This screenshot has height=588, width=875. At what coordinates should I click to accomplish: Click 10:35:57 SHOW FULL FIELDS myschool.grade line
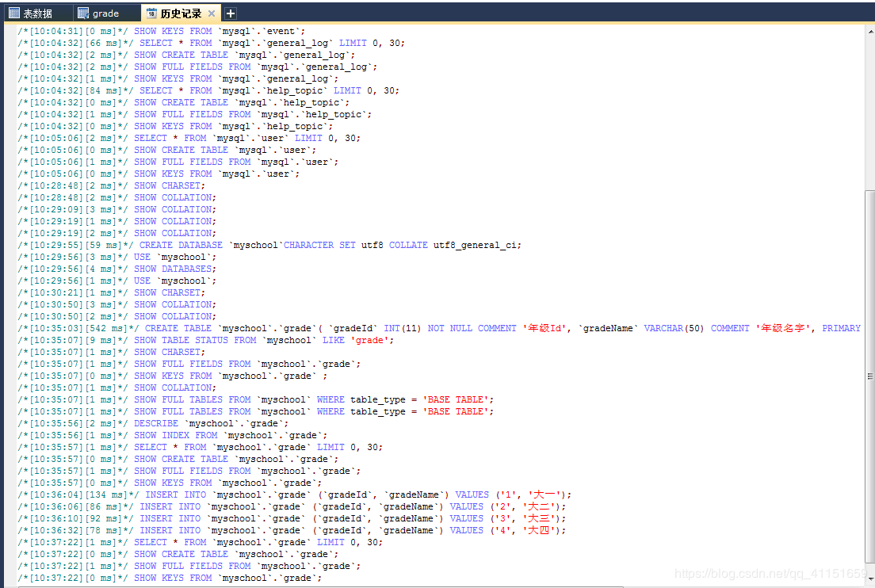point(189,472)
